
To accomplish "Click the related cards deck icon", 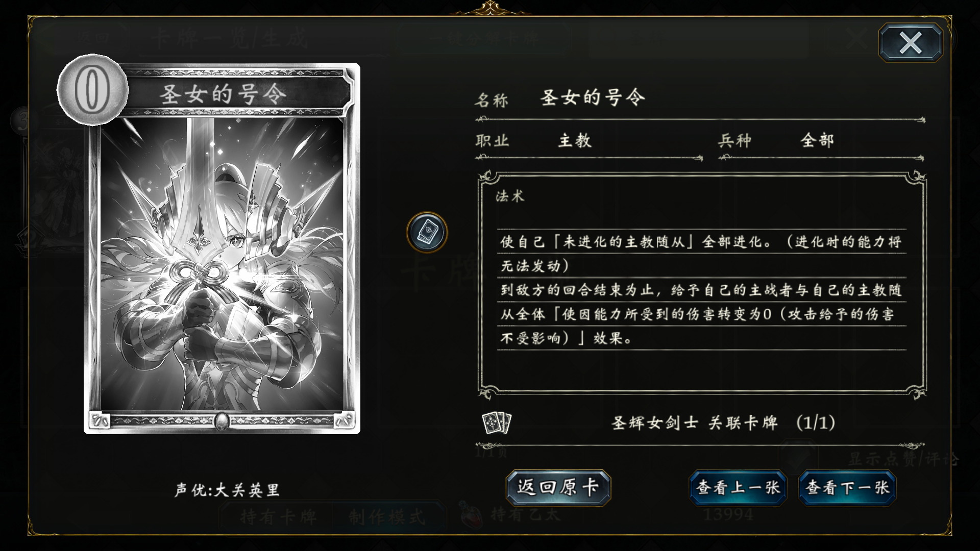I will coord(496,423).
